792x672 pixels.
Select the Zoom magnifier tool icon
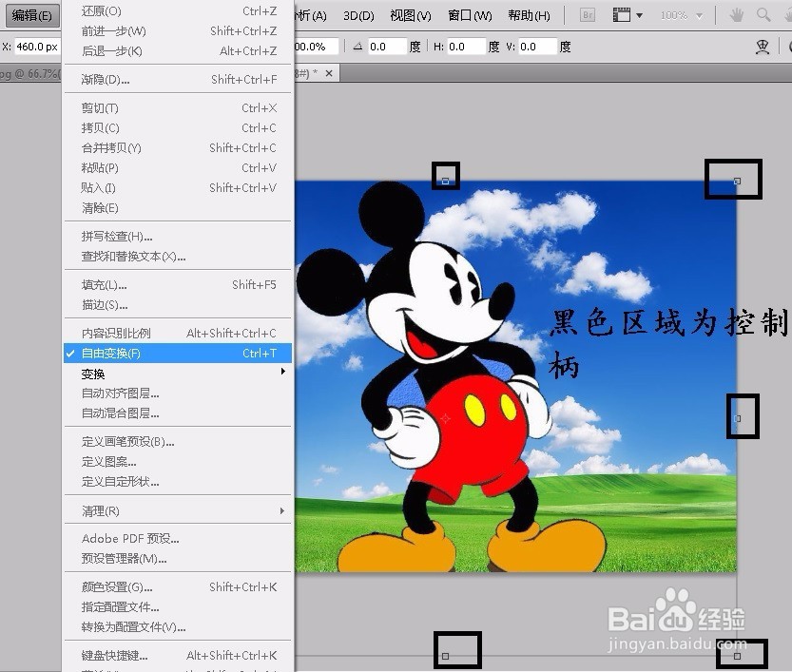click(763, 15)
